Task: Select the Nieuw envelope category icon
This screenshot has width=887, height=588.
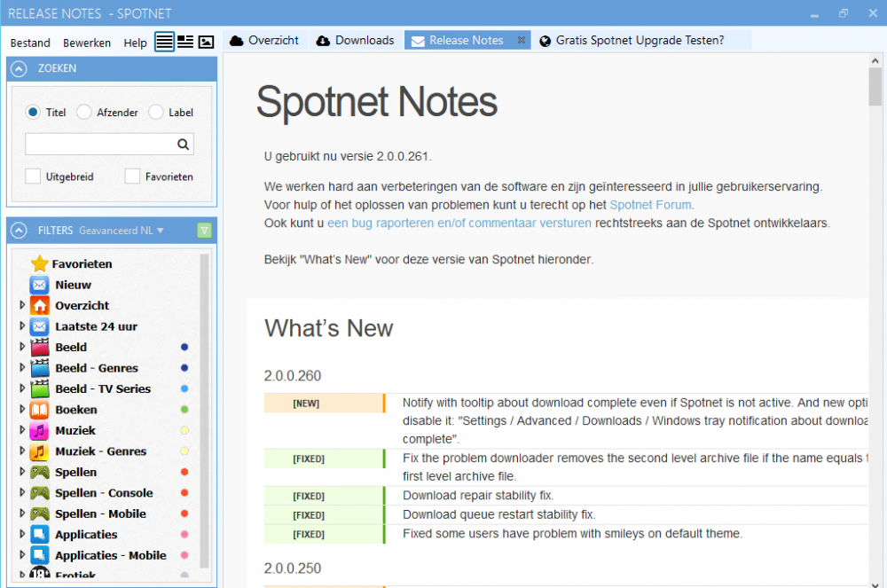Action: click(x=40, y=285)
